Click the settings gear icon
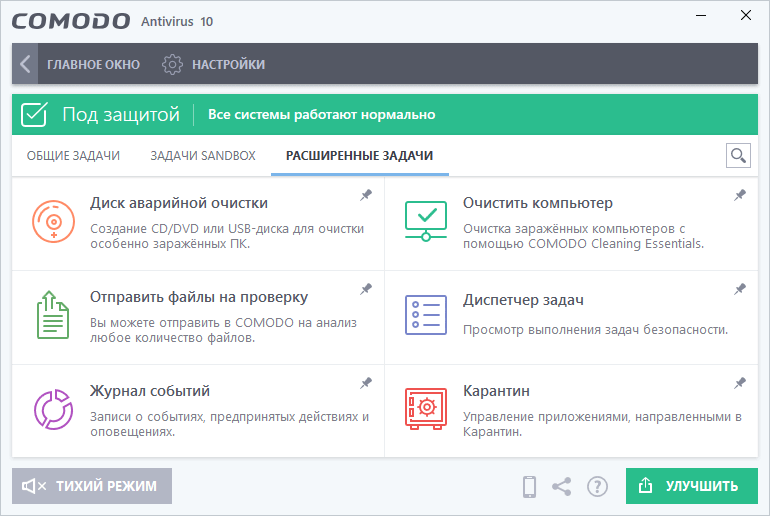Viewport: 770px width, 516px height. 172,64
